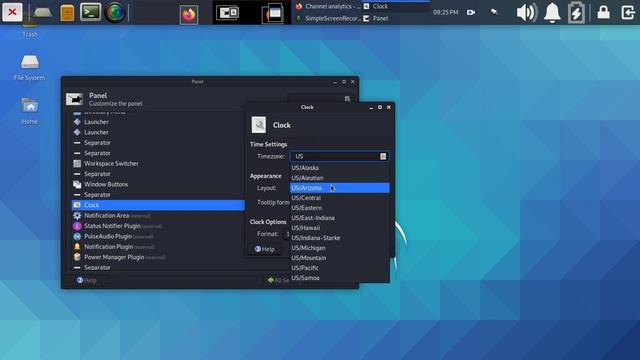Activate the Clock taskbar window button

396,6
